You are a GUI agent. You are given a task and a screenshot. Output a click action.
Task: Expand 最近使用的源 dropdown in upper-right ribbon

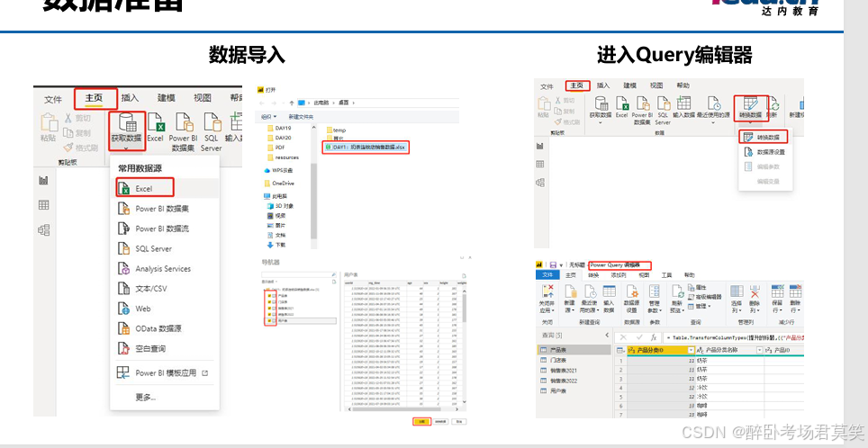pos(712,122)
